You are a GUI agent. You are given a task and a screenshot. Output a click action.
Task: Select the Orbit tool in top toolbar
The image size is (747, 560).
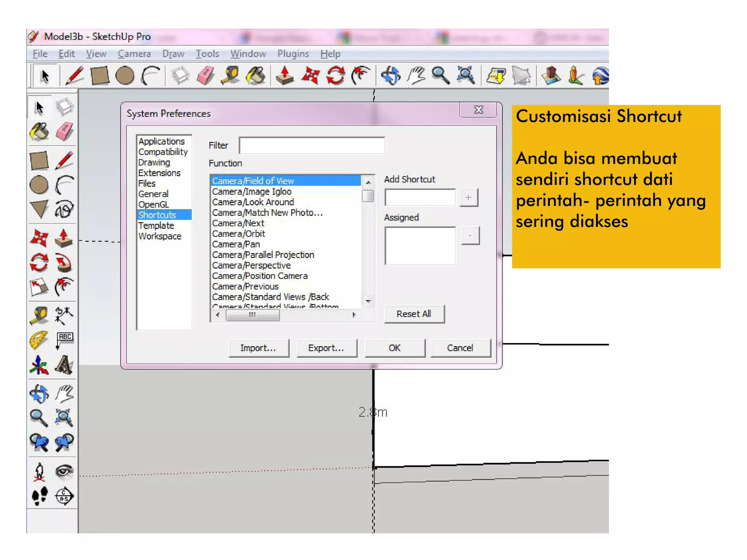[390, 76]
